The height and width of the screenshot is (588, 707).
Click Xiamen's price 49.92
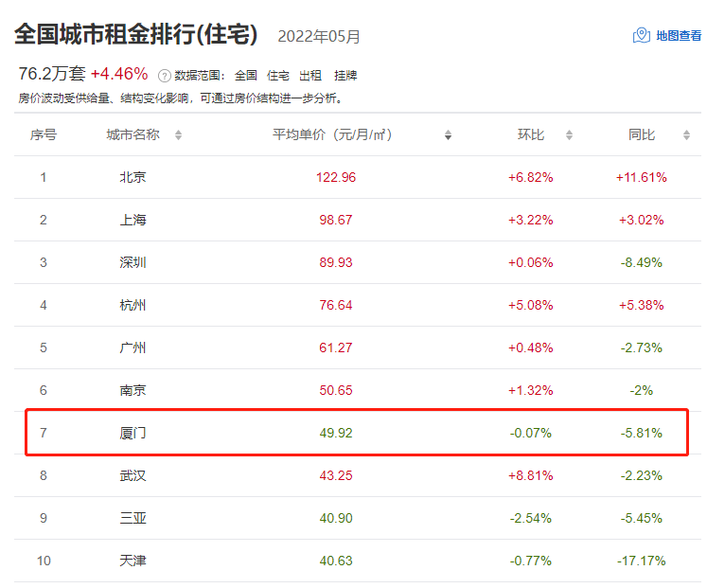(336, 433)
